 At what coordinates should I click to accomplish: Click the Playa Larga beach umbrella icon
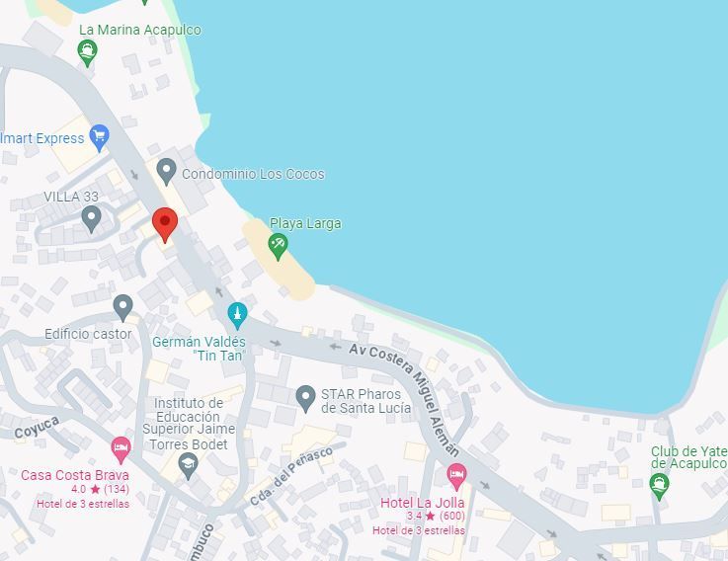pyautogui.click(x=278, y=247)
